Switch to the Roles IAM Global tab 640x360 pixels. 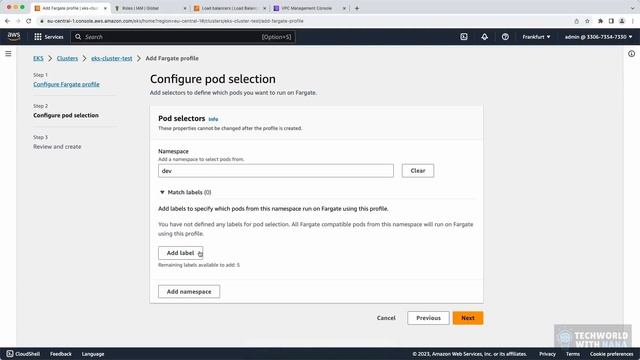[x=149, y=8]
